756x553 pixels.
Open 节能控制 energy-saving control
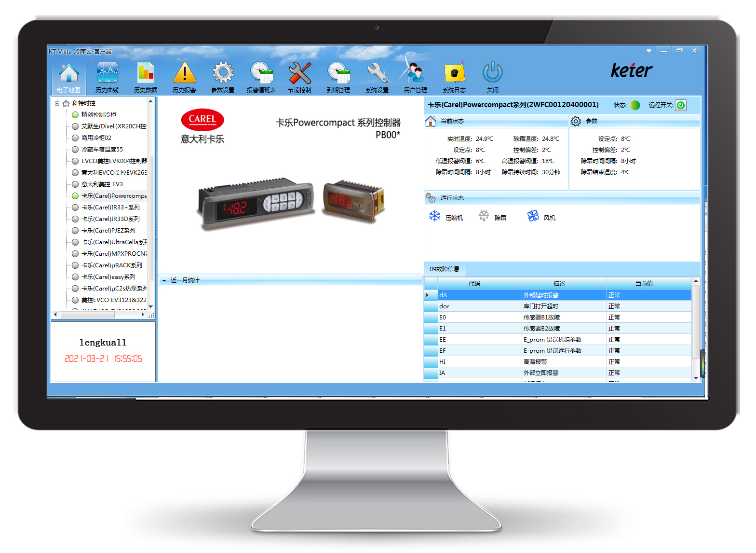tap(300, 77)
